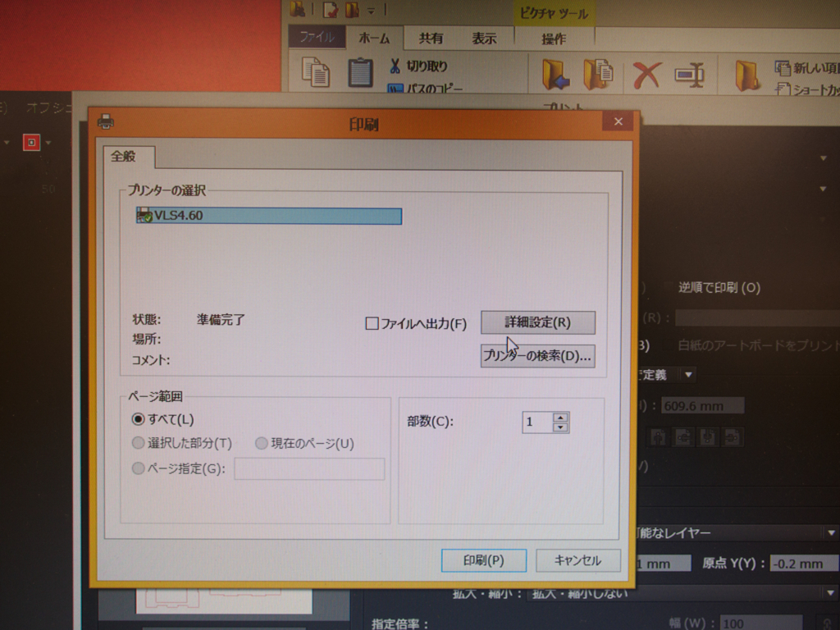The width and height of the screenshot is (840, 630).
Task: Open the 可能なレイヤー dropdown
Action: (831, 533)
